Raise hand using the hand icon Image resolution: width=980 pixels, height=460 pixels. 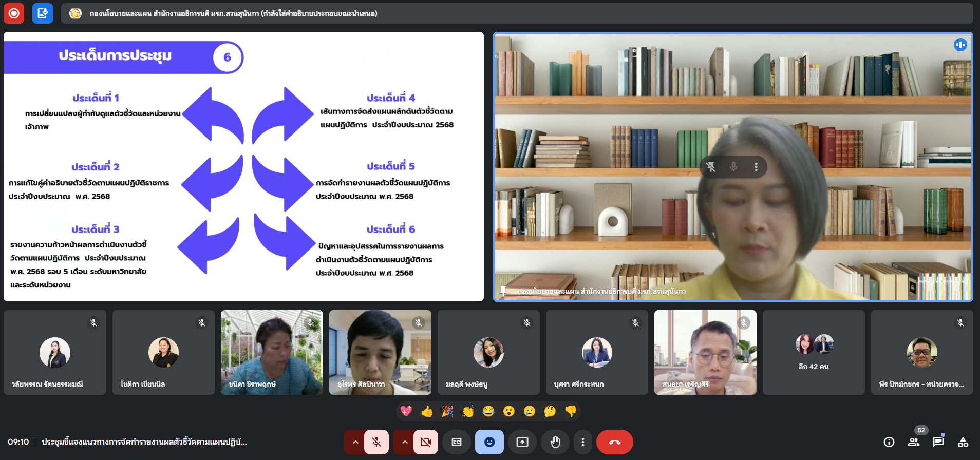555,442
